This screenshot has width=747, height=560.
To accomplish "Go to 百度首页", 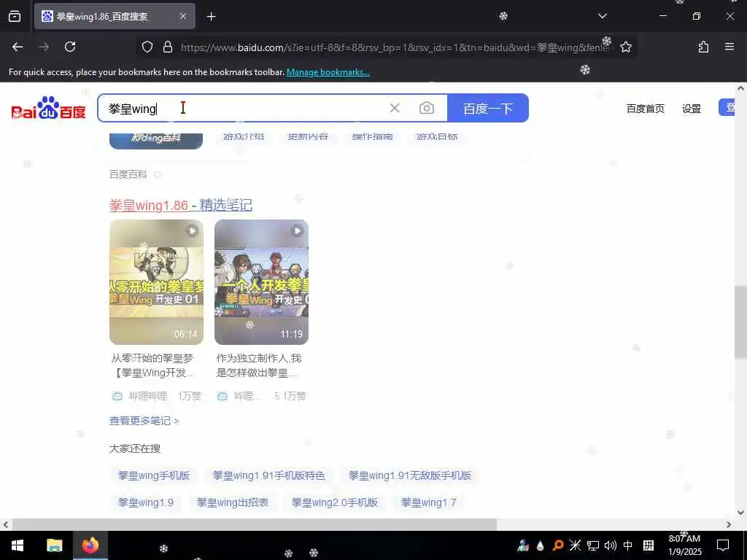I will click(x=645, y=109).
